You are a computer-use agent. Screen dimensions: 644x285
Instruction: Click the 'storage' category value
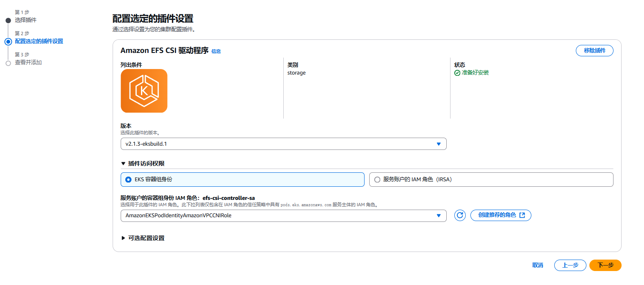click(x=296, y=73)
